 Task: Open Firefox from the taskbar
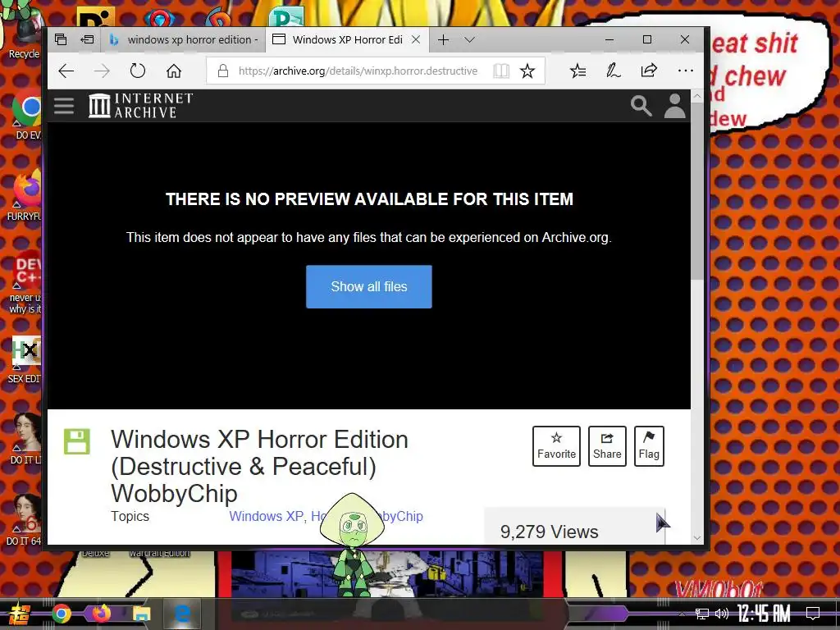point(101,614)
